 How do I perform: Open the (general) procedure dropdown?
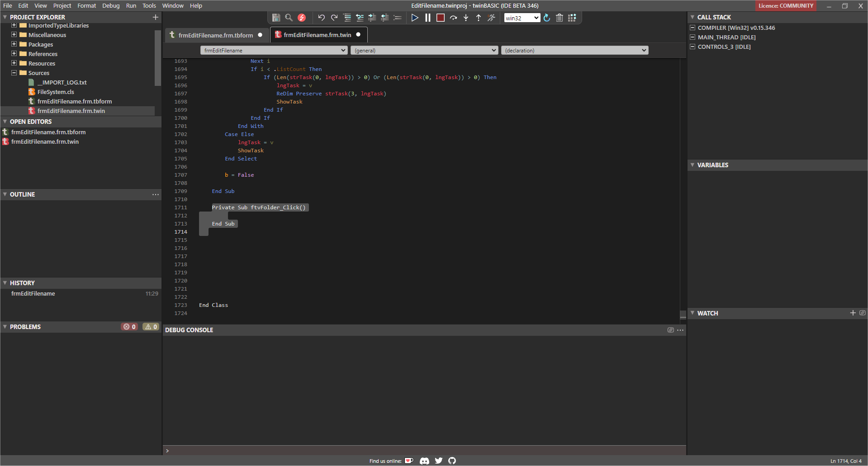click(x=424, y=50)
